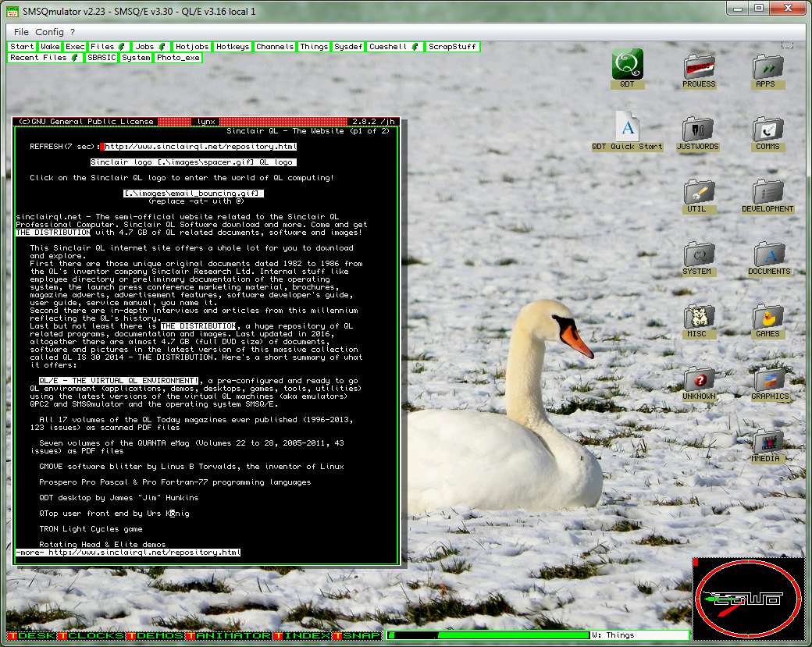This screenshot has width=812, height=647.
Task: Follow the THE DISTRIBUTION link after 'Last but not least there is'
Action: [x=198, y=326]
